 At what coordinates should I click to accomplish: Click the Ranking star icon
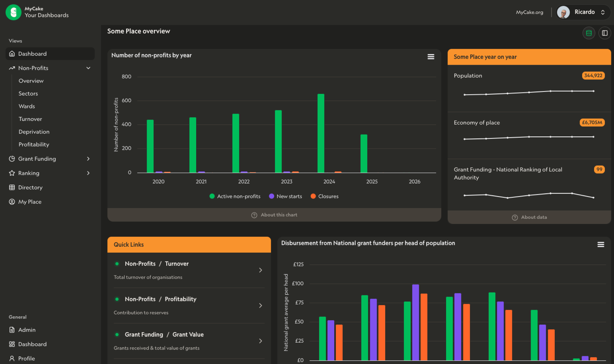coord(12,173)
